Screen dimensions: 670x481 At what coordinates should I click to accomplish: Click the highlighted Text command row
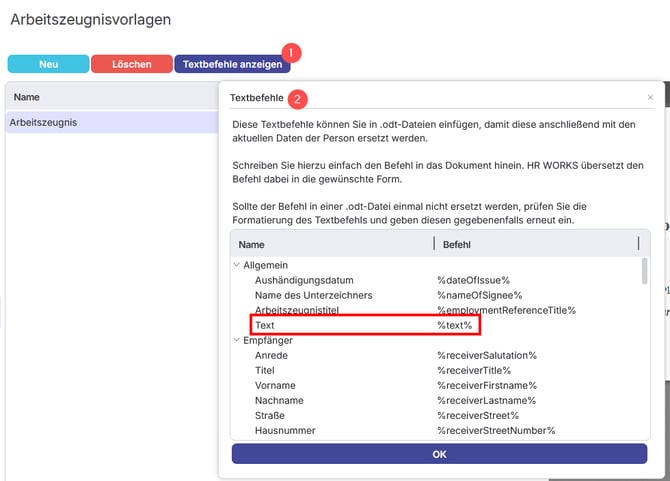[365, 326]
